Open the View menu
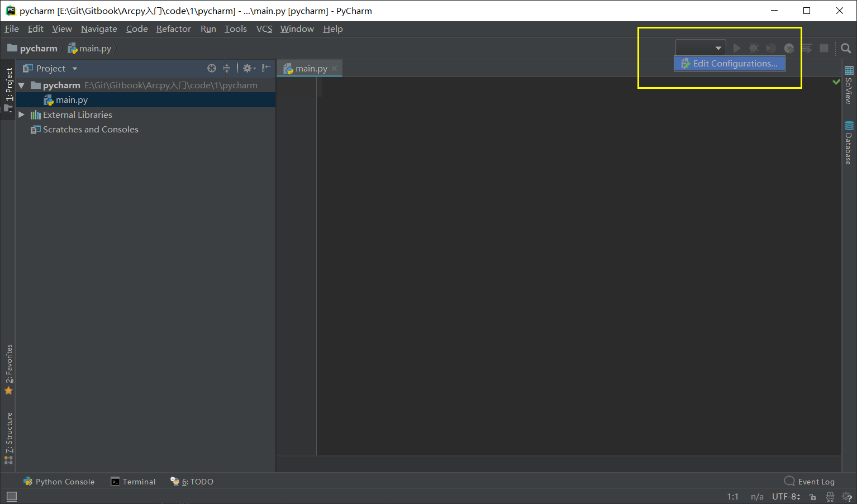The image size is (857, 504). click(62, 29)
